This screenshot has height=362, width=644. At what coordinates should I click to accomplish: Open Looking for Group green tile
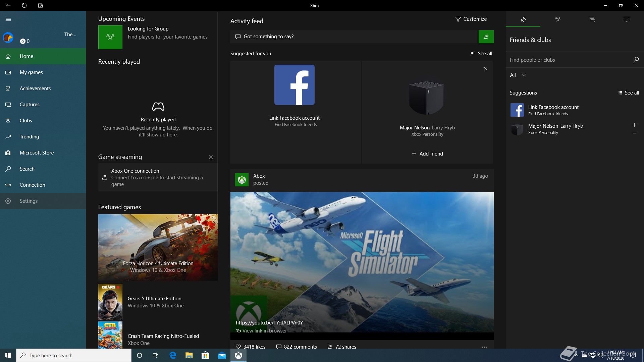point(110,37)
